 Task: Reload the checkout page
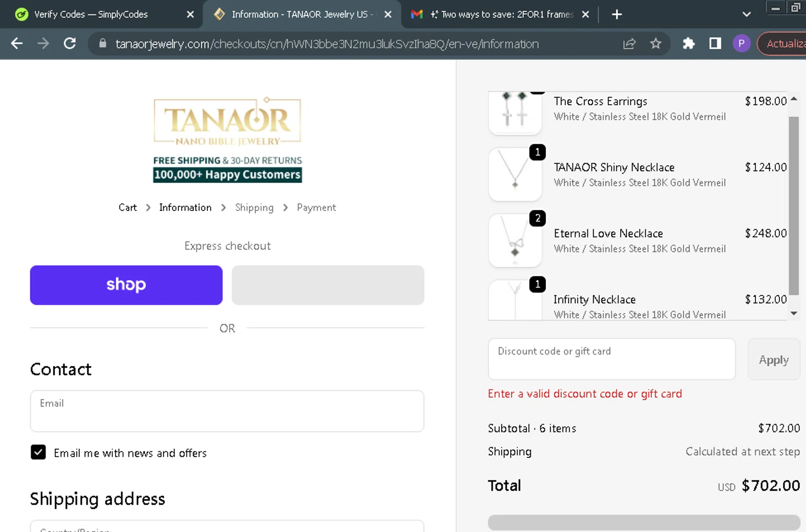pos(70,44)
